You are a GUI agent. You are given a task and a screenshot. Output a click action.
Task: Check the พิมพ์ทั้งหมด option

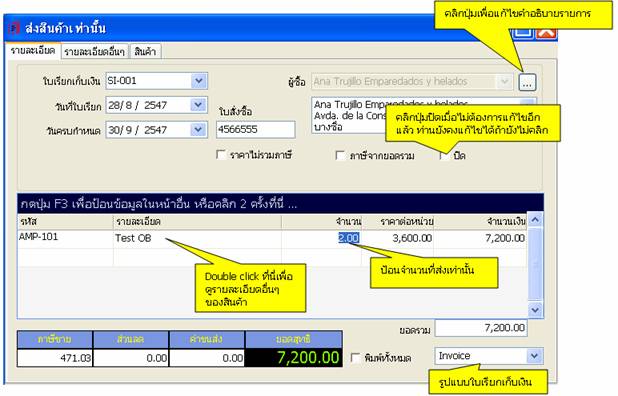(356, 358)
